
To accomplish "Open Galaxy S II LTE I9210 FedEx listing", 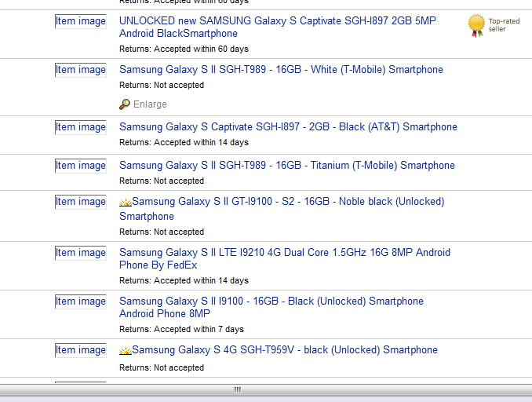I will (x=285, y=259).
